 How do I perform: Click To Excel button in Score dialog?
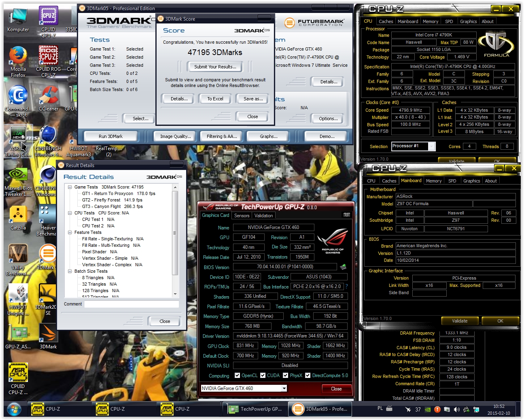pos(215,99)
